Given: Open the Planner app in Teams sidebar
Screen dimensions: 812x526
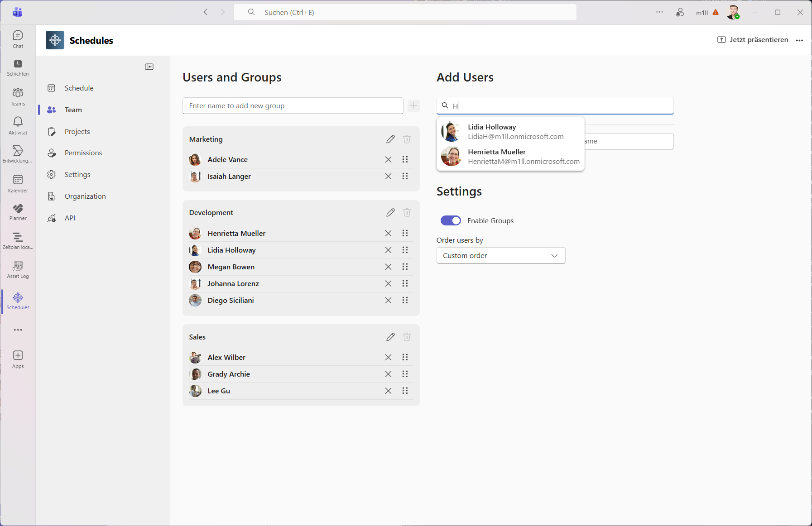Looking at the screenshot, I should click(18, 212).
